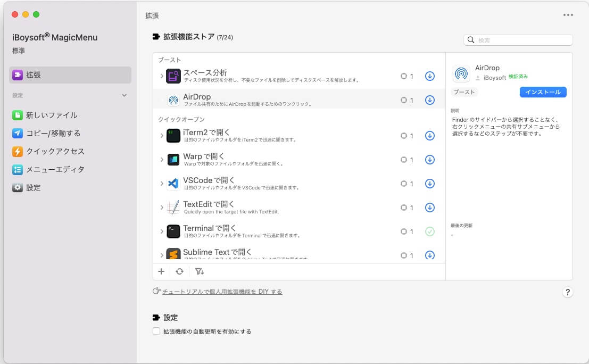The height and width of the screenshot is (364, 589).
Task: Download the AirDrop extension
Action: click(x=430, y=100)
